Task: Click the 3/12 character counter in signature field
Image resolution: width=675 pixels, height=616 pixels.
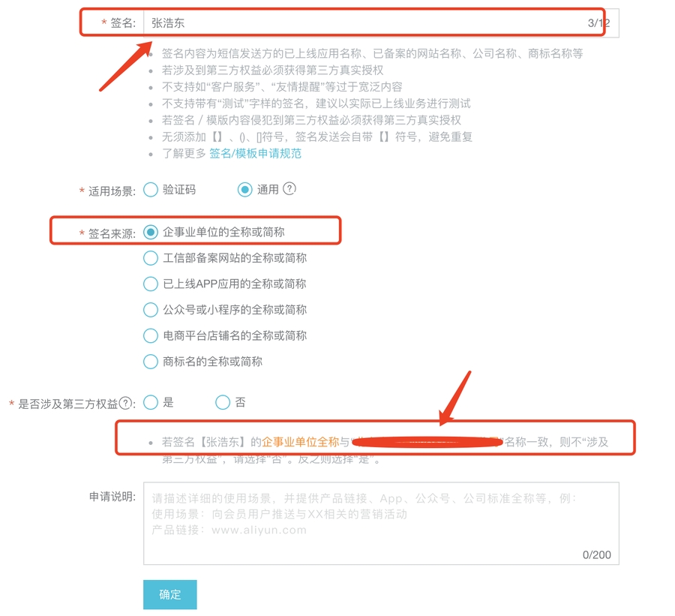Action: (x=598, y=23)
